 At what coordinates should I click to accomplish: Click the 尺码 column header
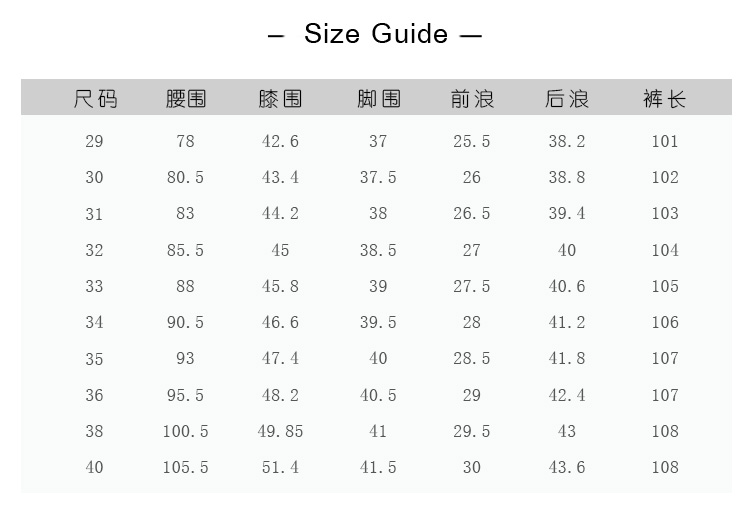tap(95, 99)
